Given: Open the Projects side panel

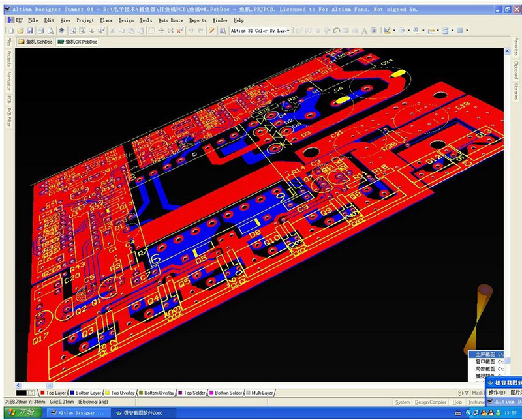Looking at the screenshot, I should coord(8,57).
